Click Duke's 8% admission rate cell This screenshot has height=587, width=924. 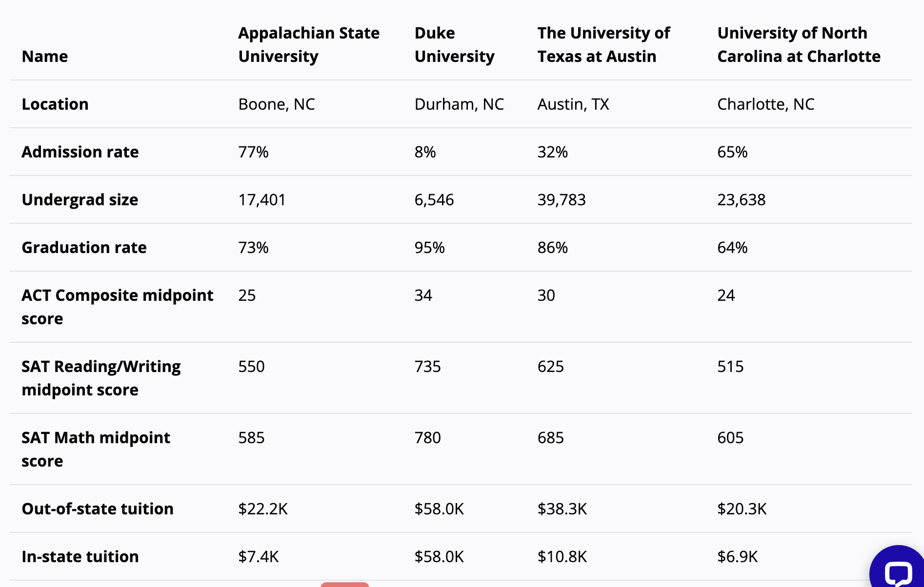(425, 152)
